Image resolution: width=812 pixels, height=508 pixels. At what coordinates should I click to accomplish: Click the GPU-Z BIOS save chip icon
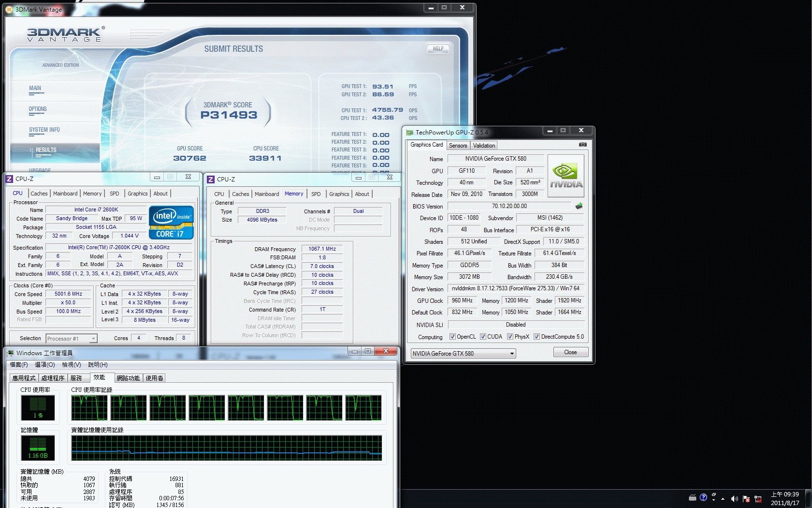coord(579,206)
